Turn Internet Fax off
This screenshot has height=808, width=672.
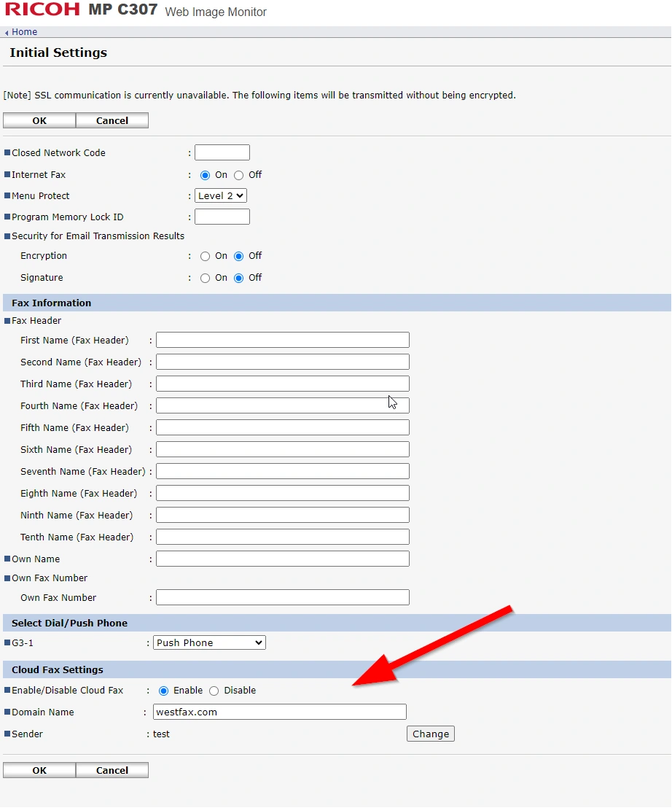[x=239, y=175]
